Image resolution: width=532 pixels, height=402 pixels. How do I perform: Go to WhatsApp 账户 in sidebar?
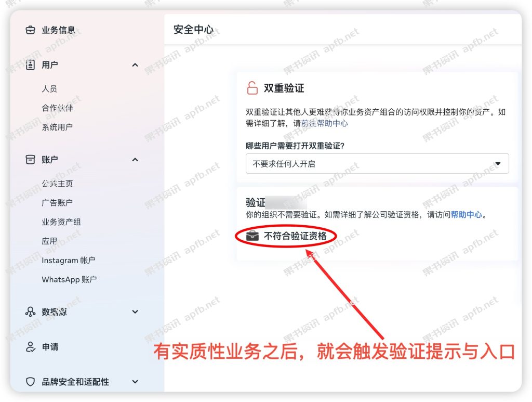(69, 279)
